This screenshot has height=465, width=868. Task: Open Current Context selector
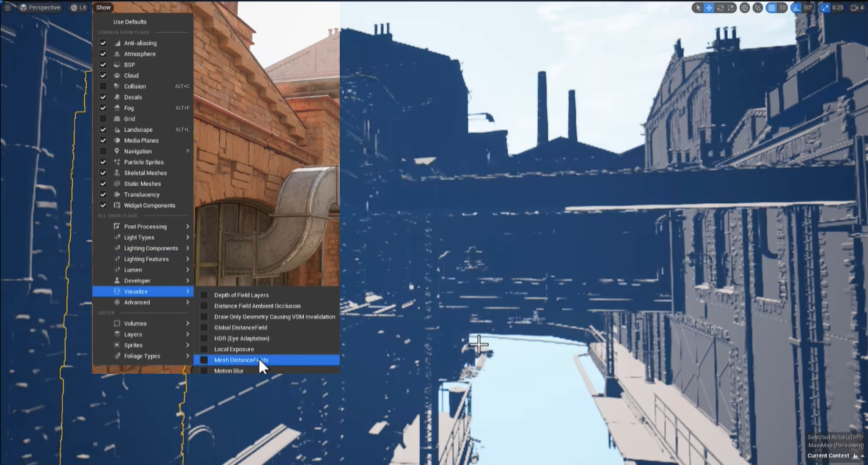pyautogui.click(x=836, y=456)
